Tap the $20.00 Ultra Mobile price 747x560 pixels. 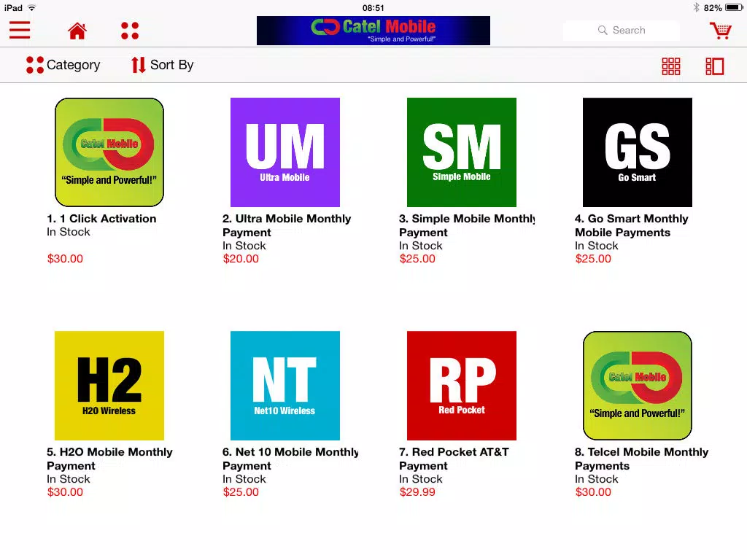click(241, 259)
